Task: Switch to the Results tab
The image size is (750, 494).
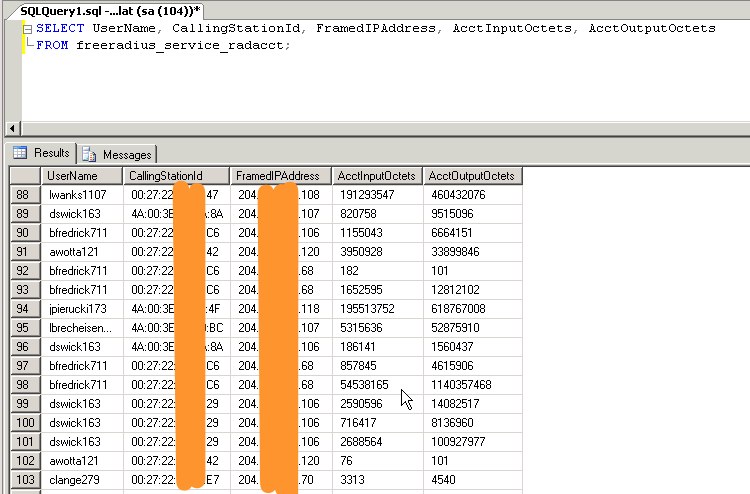Action: [x=42, y=153]
